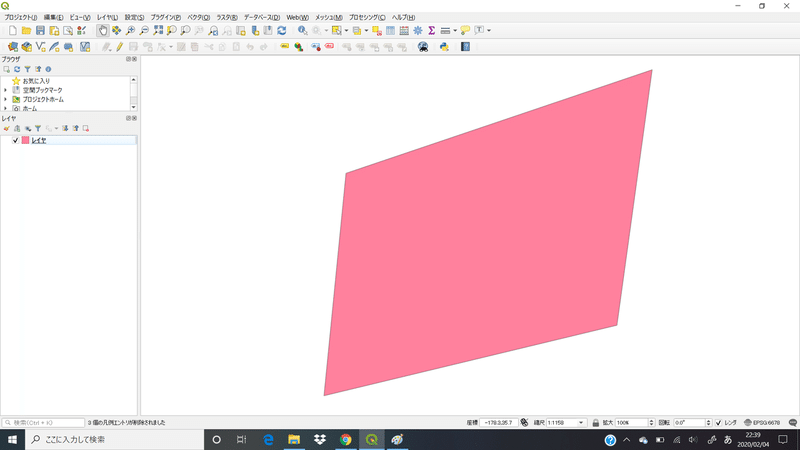Open the attribute table icon
Viewport: 800px width, 450px height.
coord(390,31)
